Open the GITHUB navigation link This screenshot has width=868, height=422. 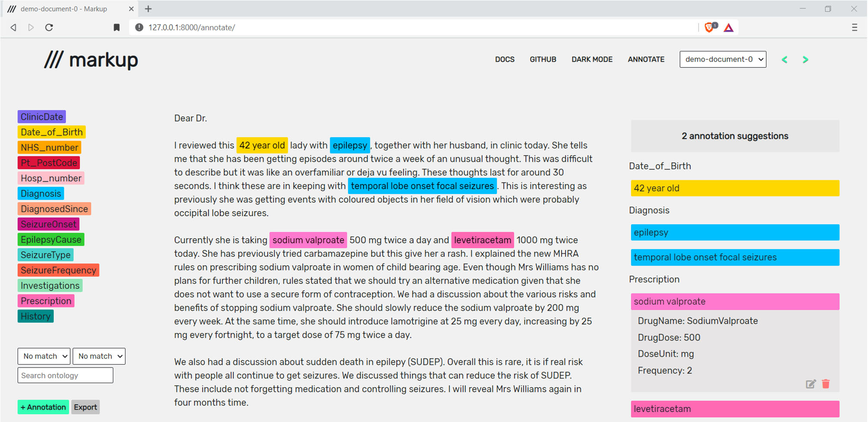coord(543,60)
